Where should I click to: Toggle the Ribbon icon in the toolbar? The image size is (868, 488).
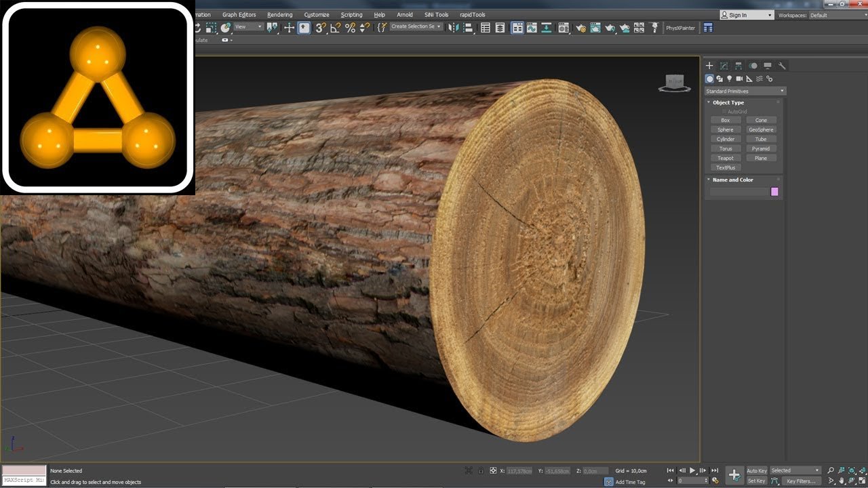[x=518, y=28]
